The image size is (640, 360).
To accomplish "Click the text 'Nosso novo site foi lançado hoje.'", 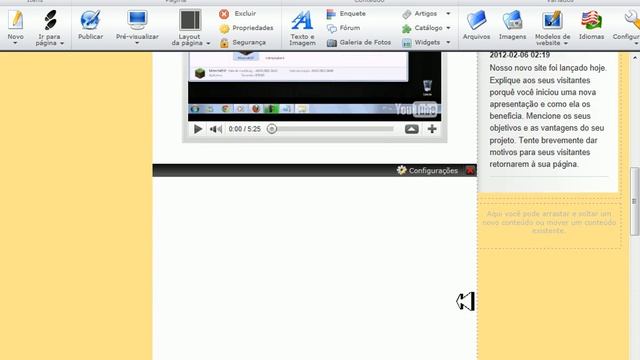I will click(548, 68).
